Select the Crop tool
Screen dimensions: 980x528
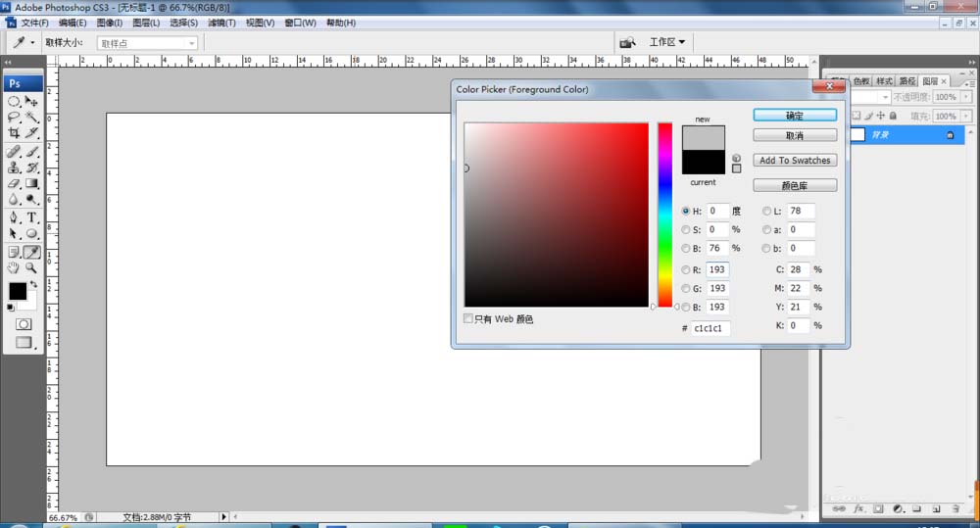(14, 132)
